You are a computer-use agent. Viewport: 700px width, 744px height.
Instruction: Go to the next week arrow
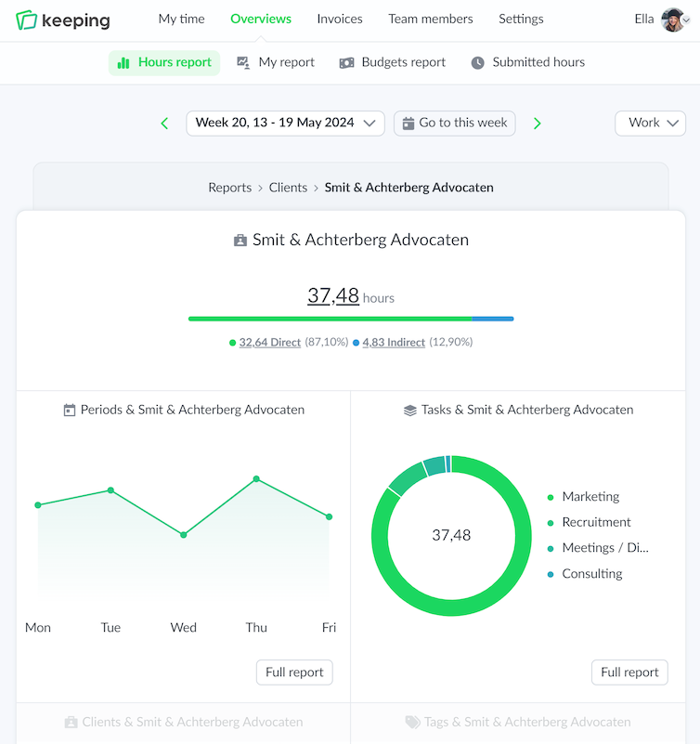537,124
